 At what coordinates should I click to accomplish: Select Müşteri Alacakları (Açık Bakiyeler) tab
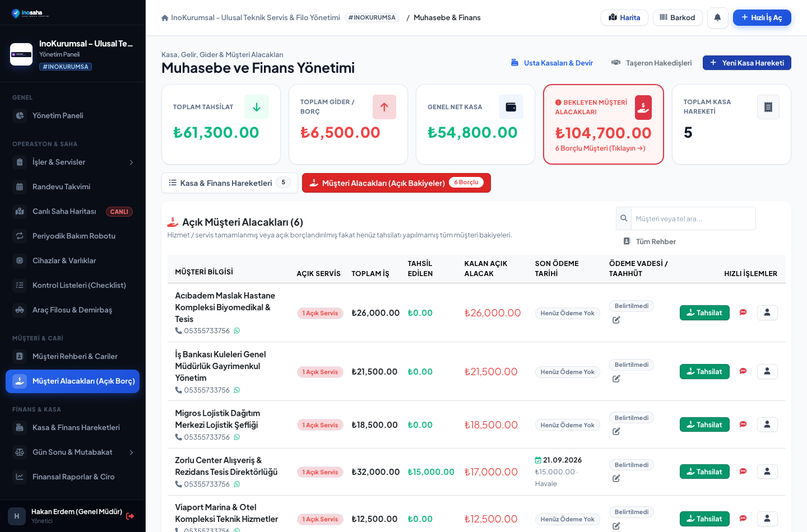[x=396, y=183]
